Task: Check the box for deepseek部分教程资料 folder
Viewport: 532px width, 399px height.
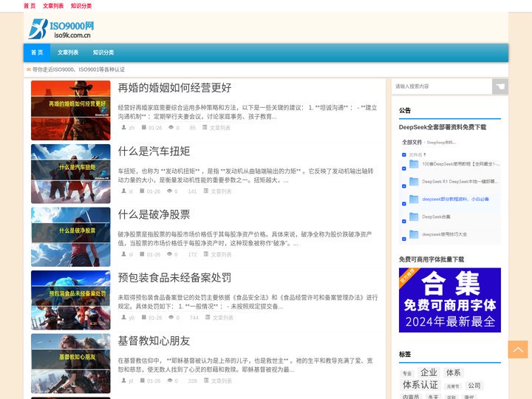Action: coord(403,204)
